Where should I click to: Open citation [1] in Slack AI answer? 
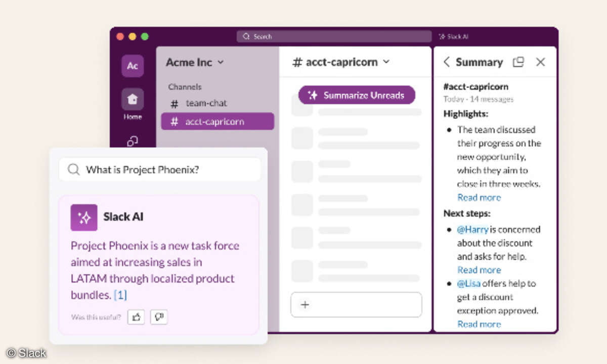coord(120,295)
